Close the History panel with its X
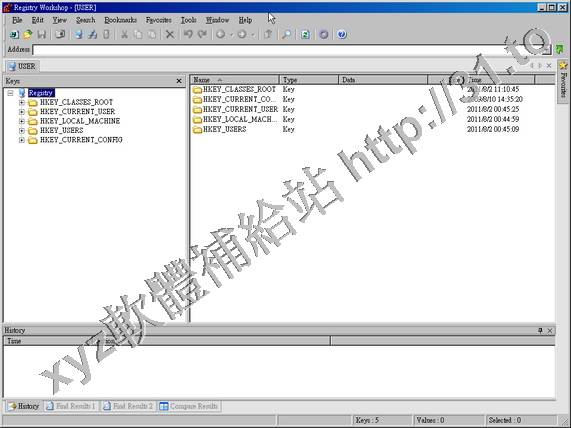571x428 pixels. coord(550,330)
